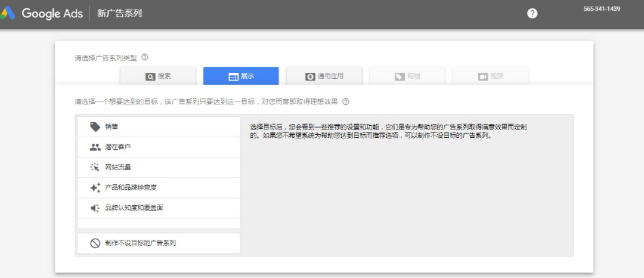
Task: Click the magnifier icon on 搜索 tab
Action: (x=150, y=76)
